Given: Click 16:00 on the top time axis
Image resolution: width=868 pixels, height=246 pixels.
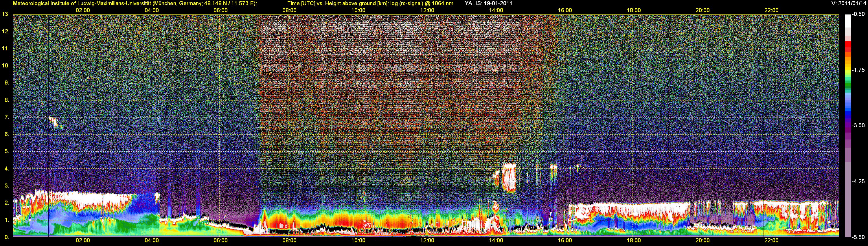Looking at the screenshot, I should pyautogui.click(x=565, y=10).
